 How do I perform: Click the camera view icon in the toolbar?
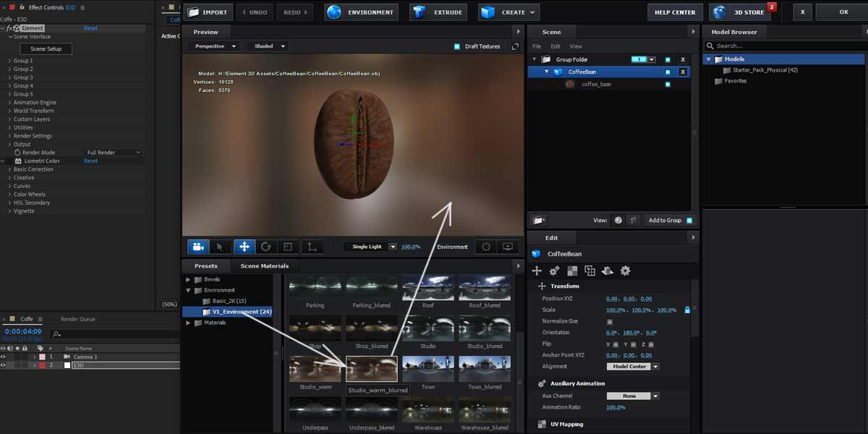click(x=198, y=247)
